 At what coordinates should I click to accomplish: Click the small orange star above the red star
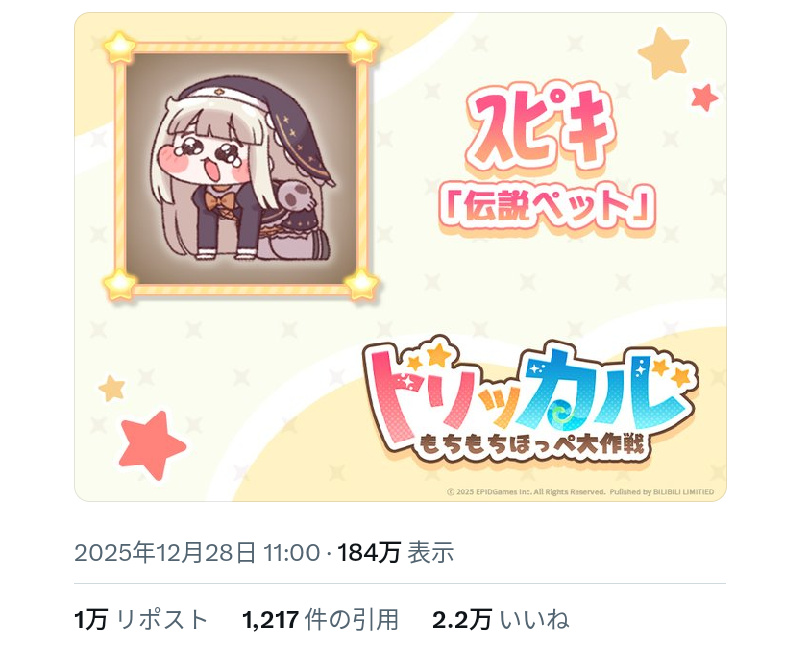[112, 388]
